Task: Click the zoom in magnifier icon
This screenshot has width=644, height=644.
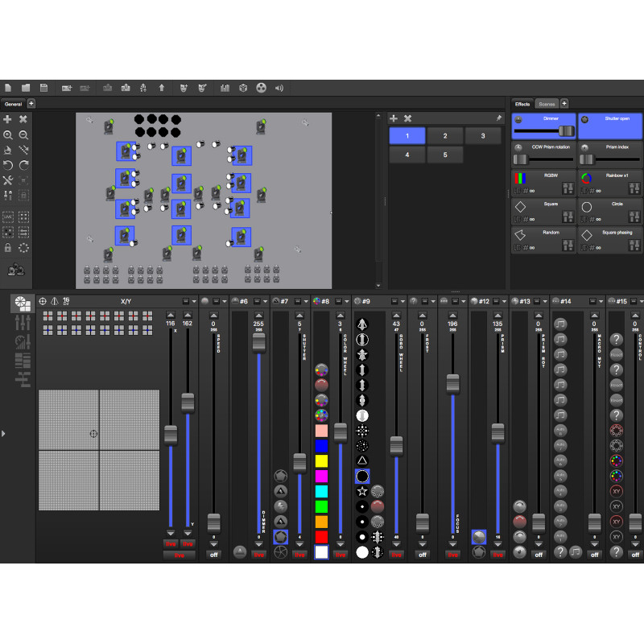Action: pyautogui.click(x=8, y=134)
